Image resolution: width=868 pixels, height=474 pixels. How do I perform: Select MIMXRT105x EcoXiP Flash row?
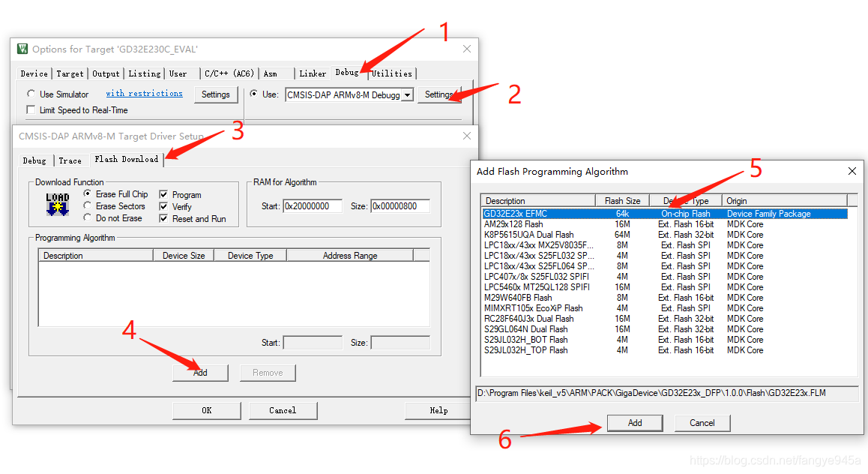coord(665,308)
